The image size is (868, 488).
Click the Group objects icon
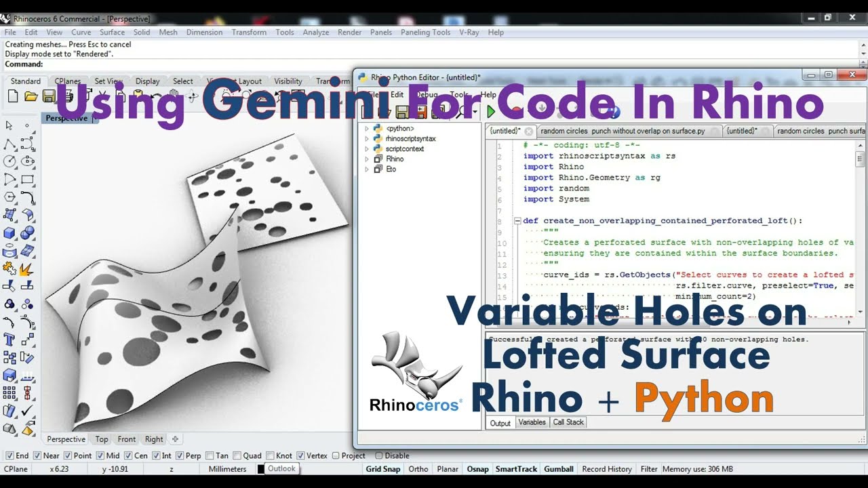9,304
